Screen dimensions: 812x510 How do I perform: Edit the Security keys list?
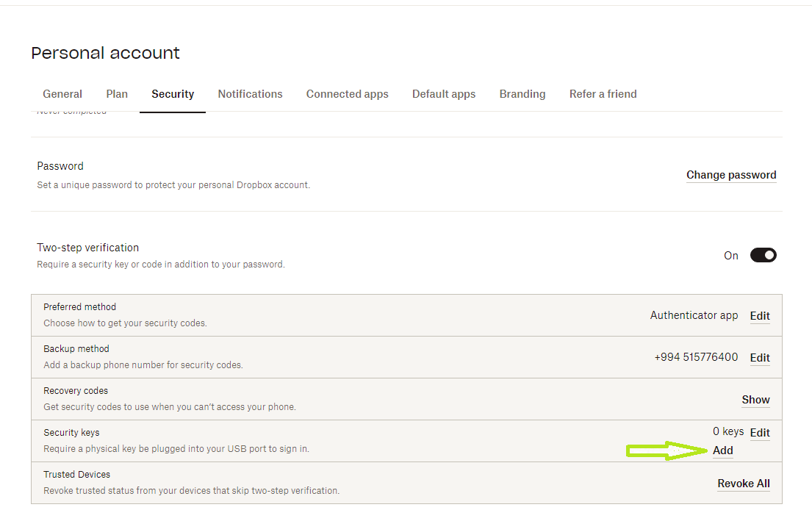pos(760,433)
